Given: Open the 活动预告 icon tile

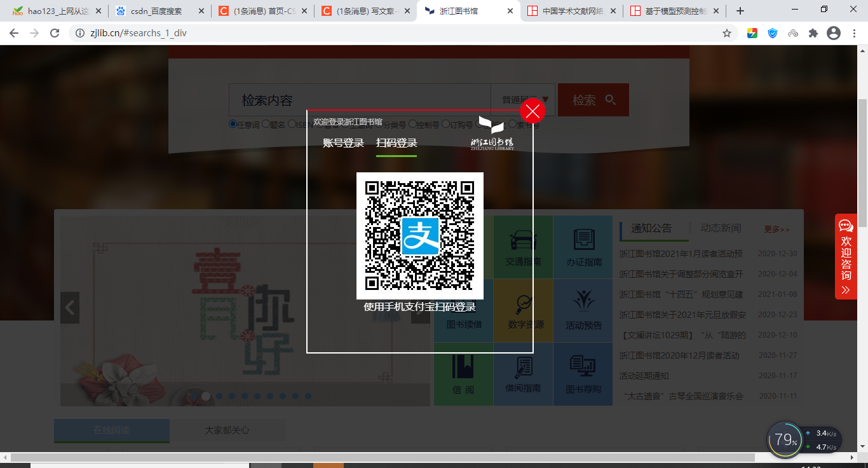Looking at the screenshot, I should click(583, 310).
